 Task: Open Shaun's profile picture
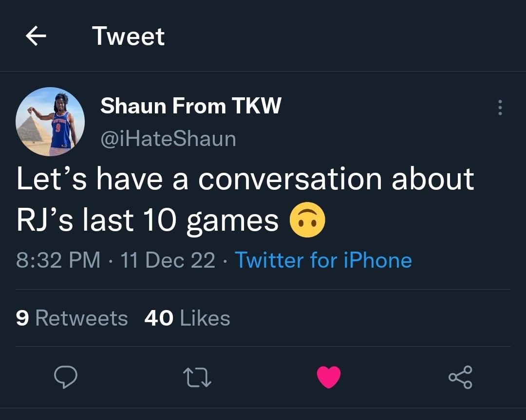50,121
